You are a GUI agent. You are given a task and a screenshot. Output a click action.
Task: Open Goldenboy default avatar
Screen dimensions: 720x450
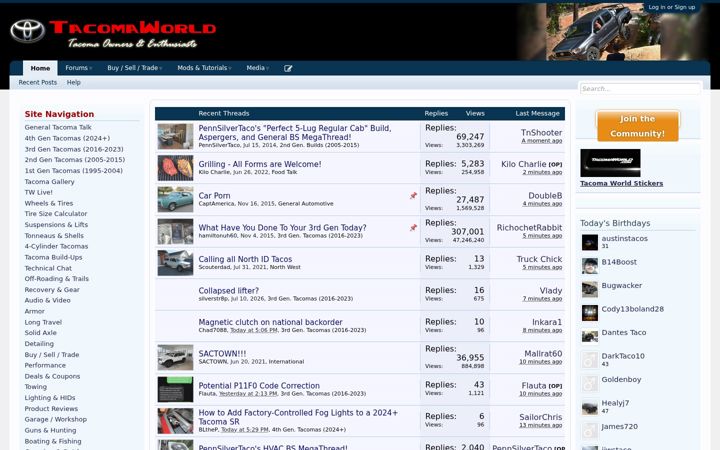pyautogui.click(x=590, y=383)
